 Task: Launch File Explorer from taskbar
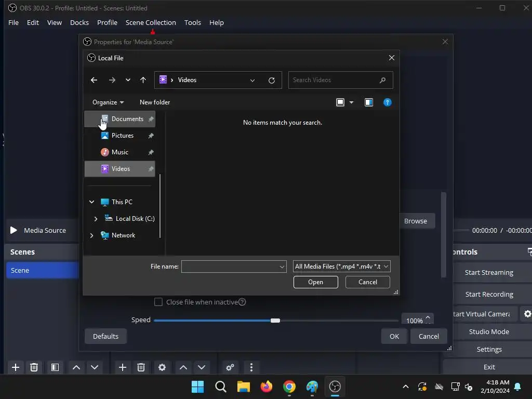[x=243, y=387]
